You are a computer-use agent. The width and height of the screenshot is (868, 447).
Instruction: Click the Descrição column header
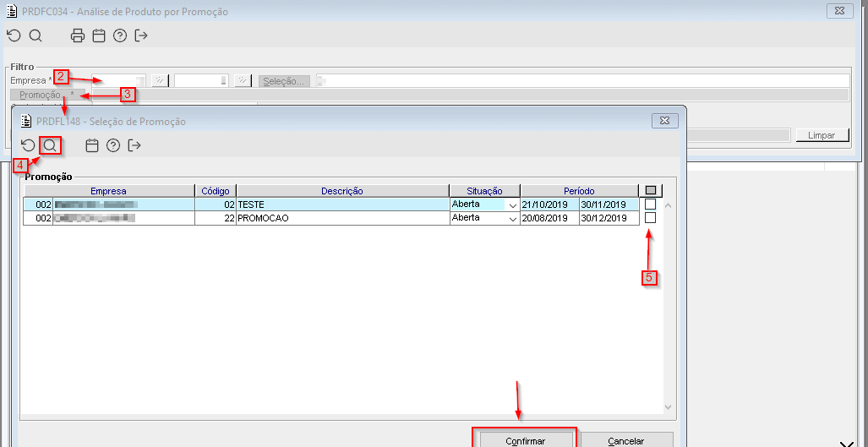(342, 191)
